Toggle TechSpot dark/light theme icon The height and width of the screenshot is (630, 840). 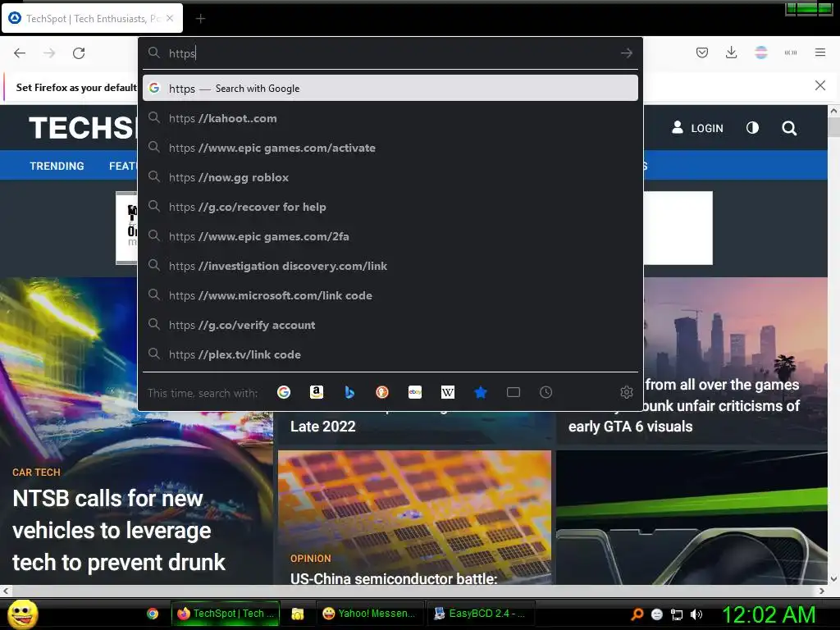[x=752, y=127]
